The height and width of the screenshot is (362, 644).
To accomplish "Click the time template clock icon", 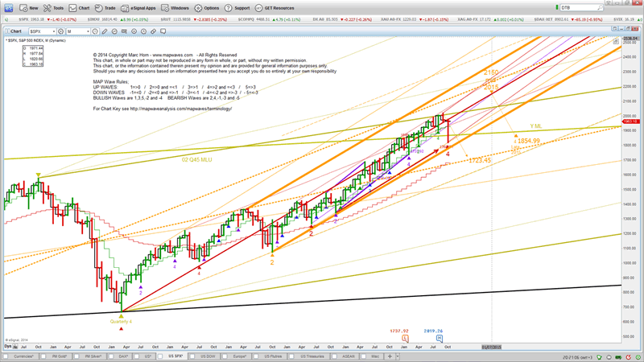I will 144,31.
